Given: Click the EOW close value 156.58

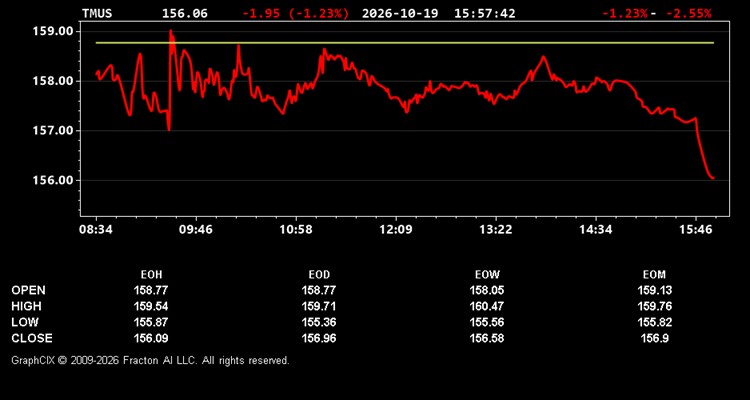Looking at the screenshot, I should (487, 338).
